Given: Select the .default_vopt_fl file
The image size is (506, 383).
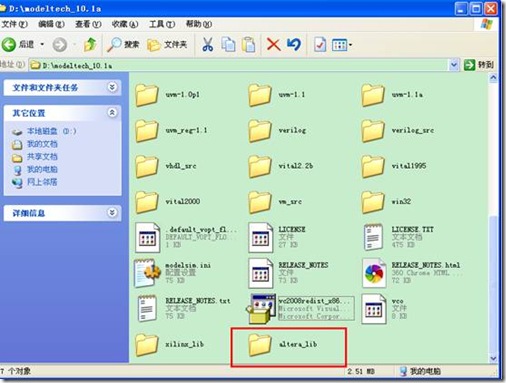Looking at the screenshot, I should (186, 237).
